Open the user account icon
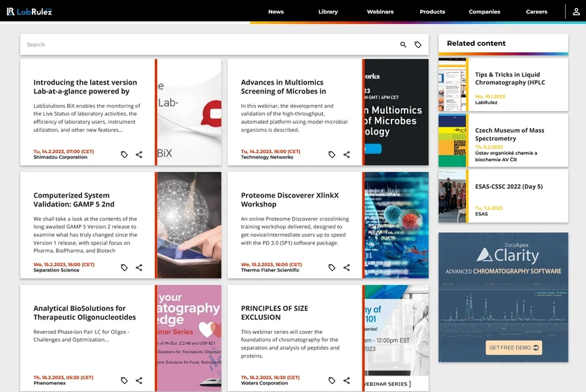The width and height of the screenshot is (586, 392). click(576, 12)
